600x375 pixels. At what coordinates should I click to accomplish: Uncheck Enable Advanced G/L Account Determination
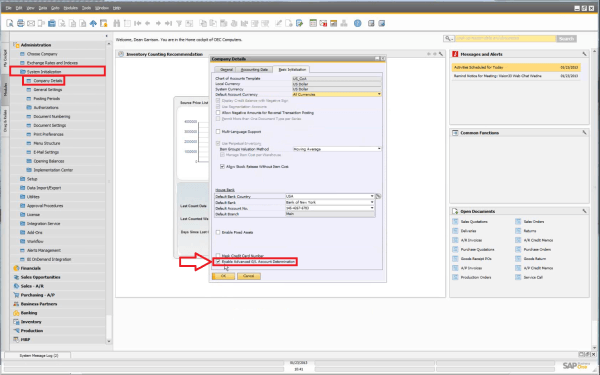tap(218, 261)
